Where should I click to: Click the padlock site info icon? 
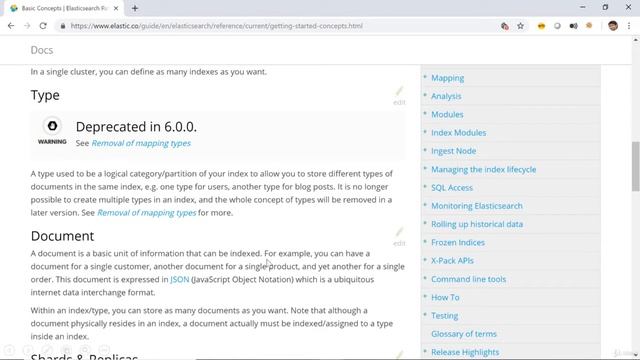tap(62, 26)
